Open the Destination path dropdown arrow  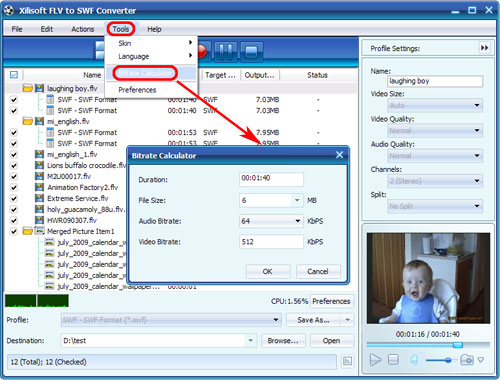pyautogui.click(x=250, y=341)
